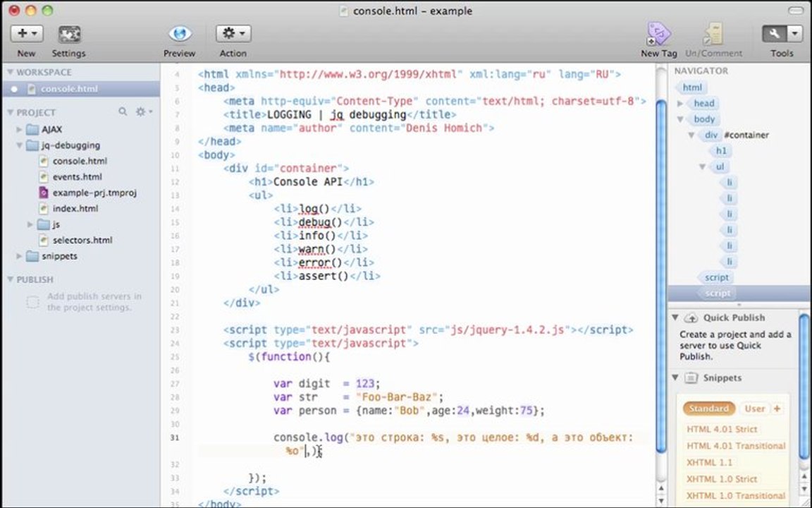Viewport: 812px width, 508px height.
Task: Collapse the jq-debugging folder
Action: (19, 145)
